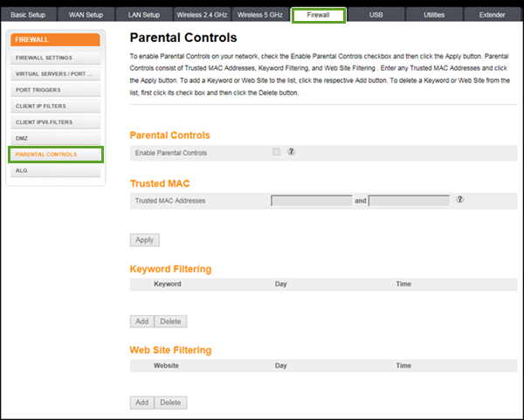Open Client IP Filters page

54,106
